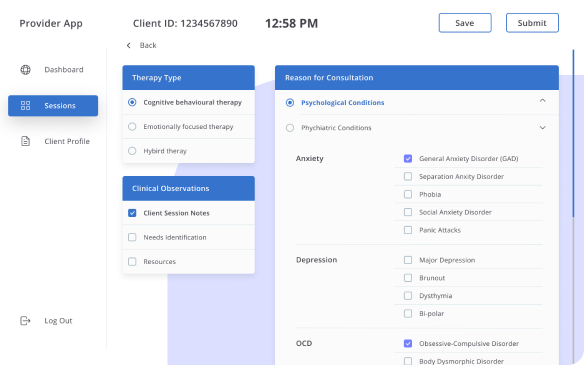
Task: Tick the Panic Attacks checkbox
Action: pyautogui.click(x=408, y=230)
